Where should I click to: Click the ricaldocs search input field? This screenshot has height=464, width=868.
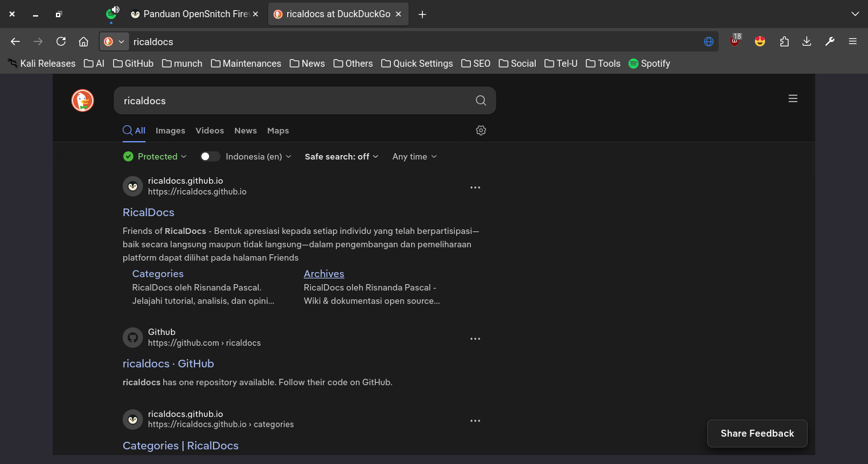coord(292,100)
